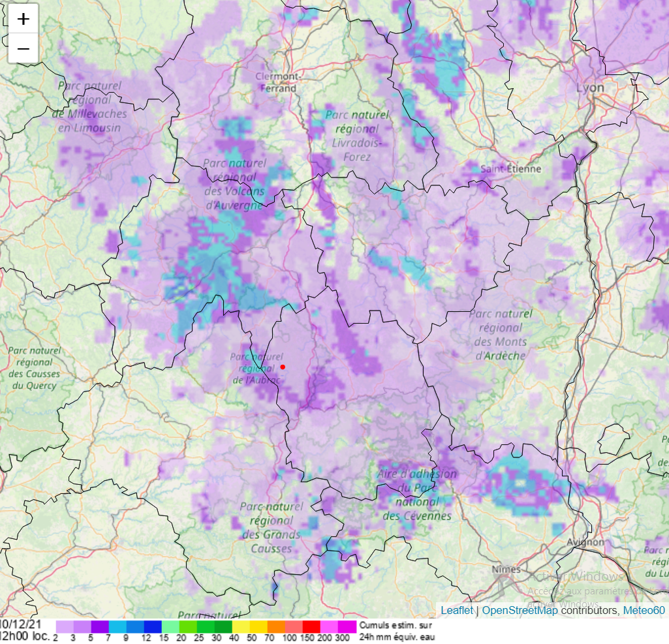Image resolution: width=669 pixels, height=644 pixels.
Task: Click the red location marker dot
Action: [283, 367]
